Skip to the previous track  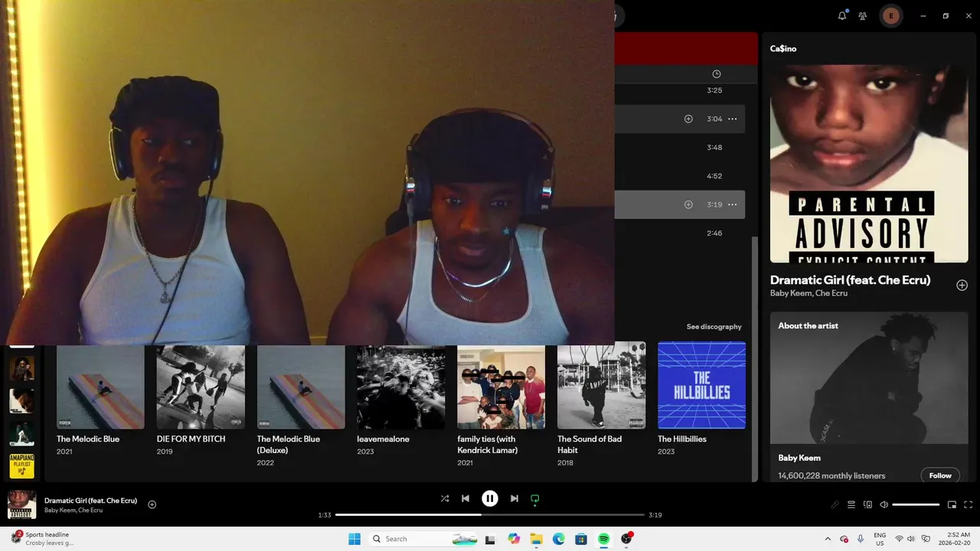tap(465, 498)
